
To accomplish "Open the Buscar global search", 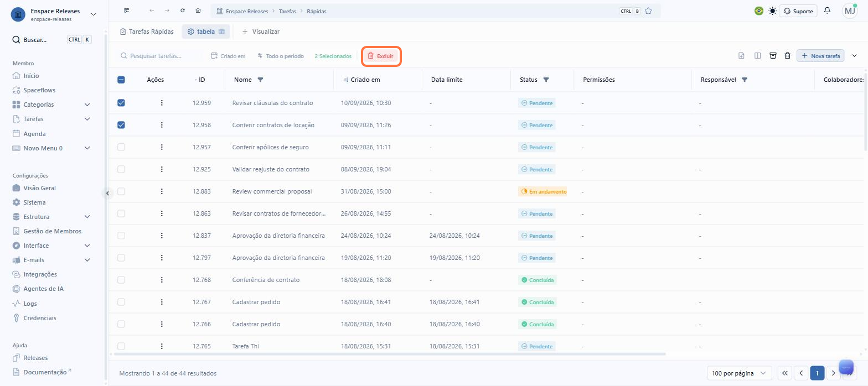I will coord(51,40).
